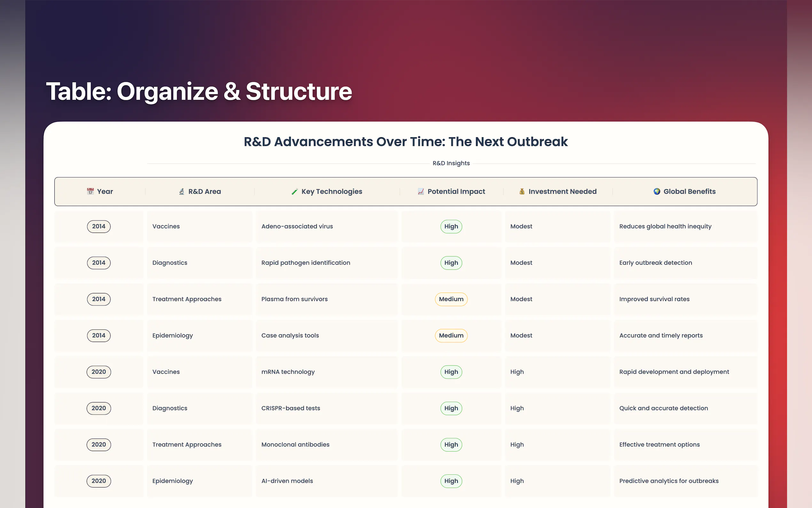Click the Medium badge for Case analysis tools
This screenshot has height=508, width=812.
coord(451,335)
